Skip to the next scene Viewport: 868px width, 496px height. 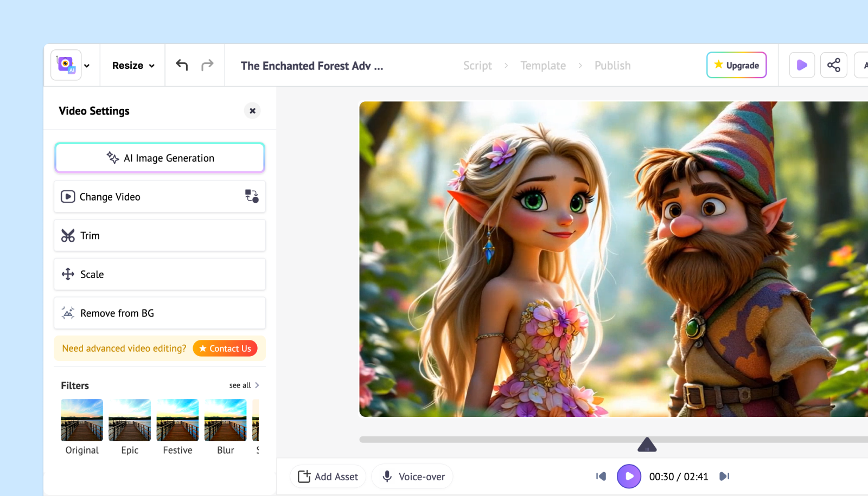coord(724,476)
